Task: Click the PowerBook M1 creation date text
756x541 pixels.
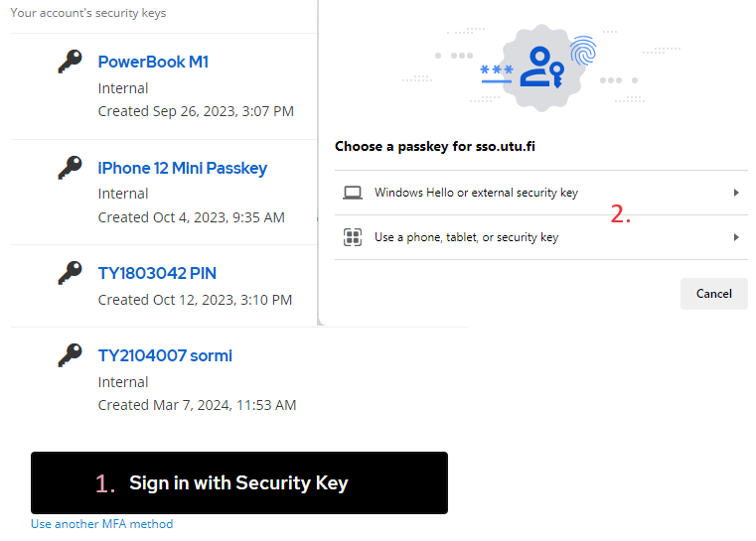Action: pos(196,111)
